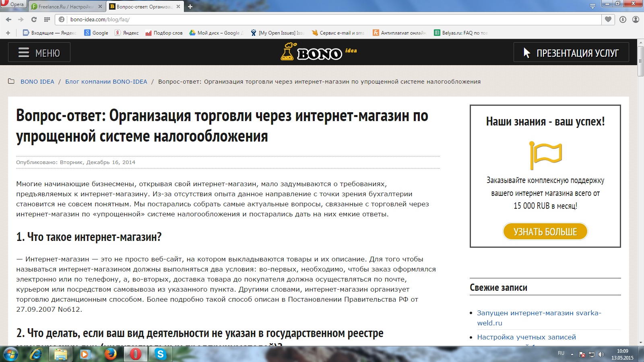Open the user account icon
This screenshot has height=362, width=644.
click(x=636, y=19)
